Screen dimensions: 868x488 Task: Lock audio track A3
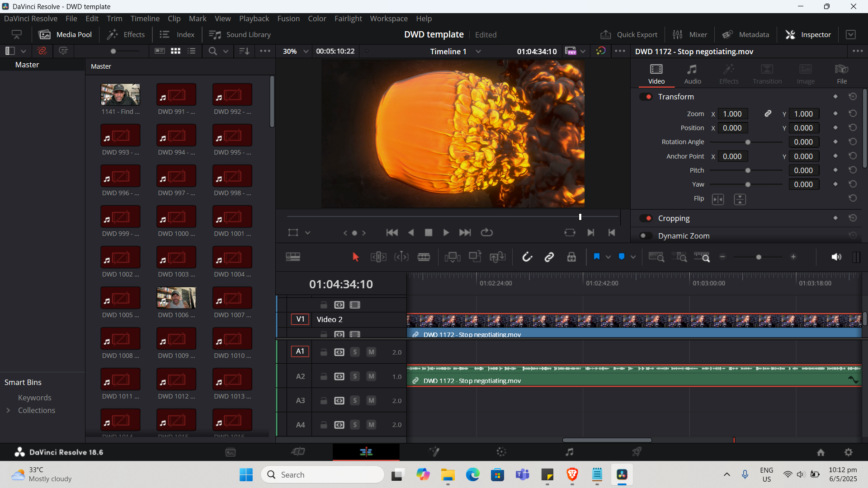[x=324, y=401]
